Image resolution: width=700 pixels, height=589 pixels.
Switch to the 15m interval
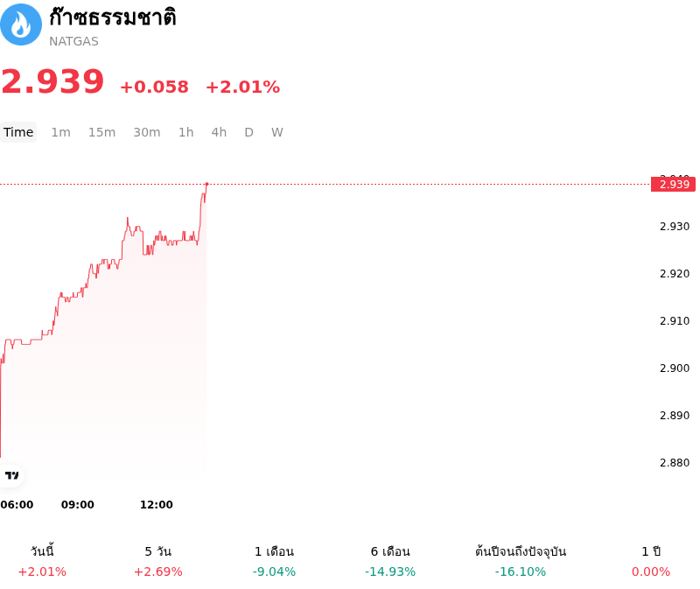[x=101, y=132]
